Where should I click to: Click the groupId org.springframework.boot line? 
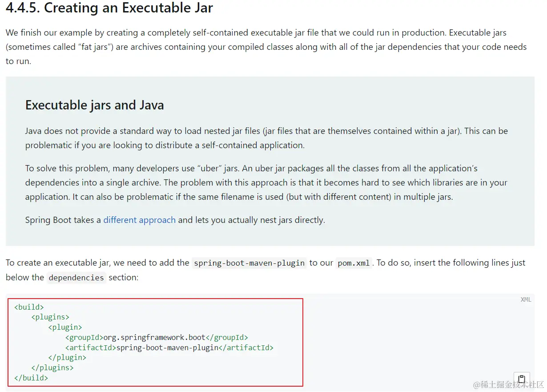[x=157, y=338]
